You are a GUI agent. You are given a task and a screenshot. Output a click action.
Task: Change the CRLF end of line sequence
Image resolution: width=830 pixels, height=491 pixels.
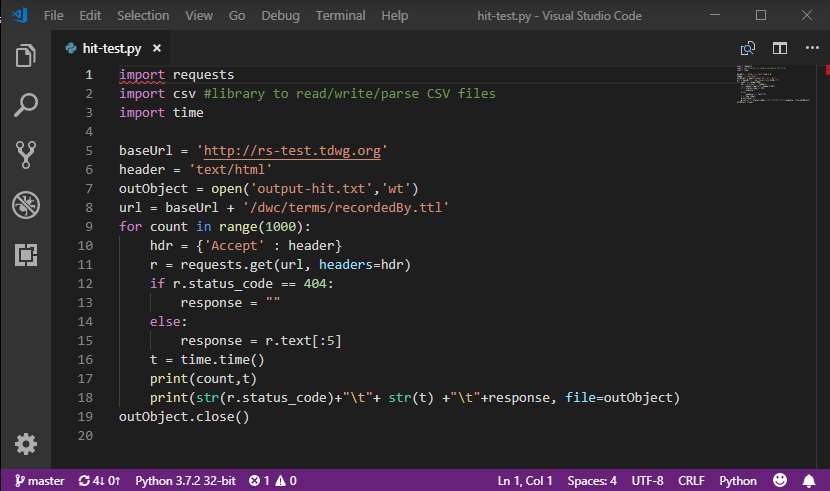[x=691, y=481]
